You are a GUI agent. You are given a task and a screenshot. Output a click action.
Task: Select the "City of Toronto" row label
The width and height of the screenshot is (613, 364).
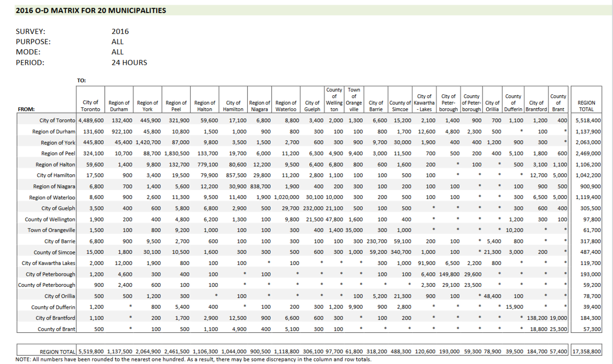(57, 121)
